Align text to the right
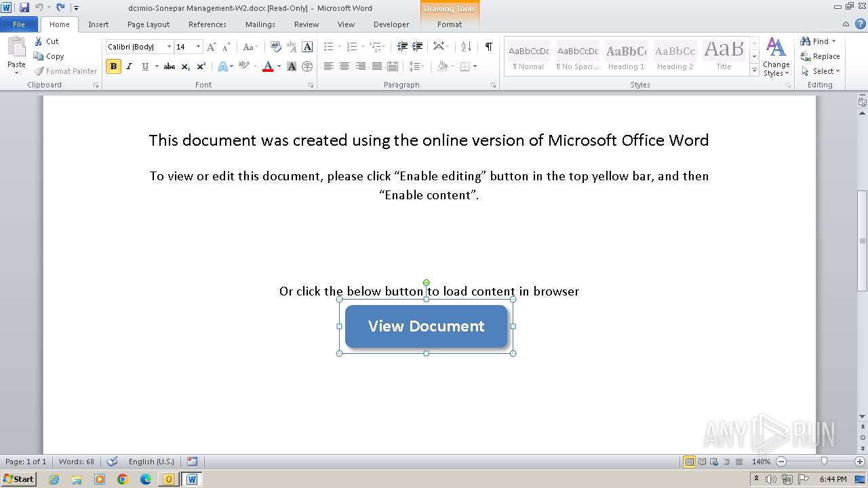This screenshot has height=488, width=868. [x=360, y=66]
